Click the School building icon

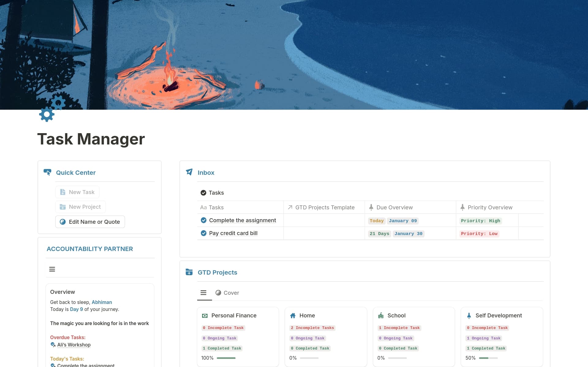pyautogui.click(x=381, y=315)
